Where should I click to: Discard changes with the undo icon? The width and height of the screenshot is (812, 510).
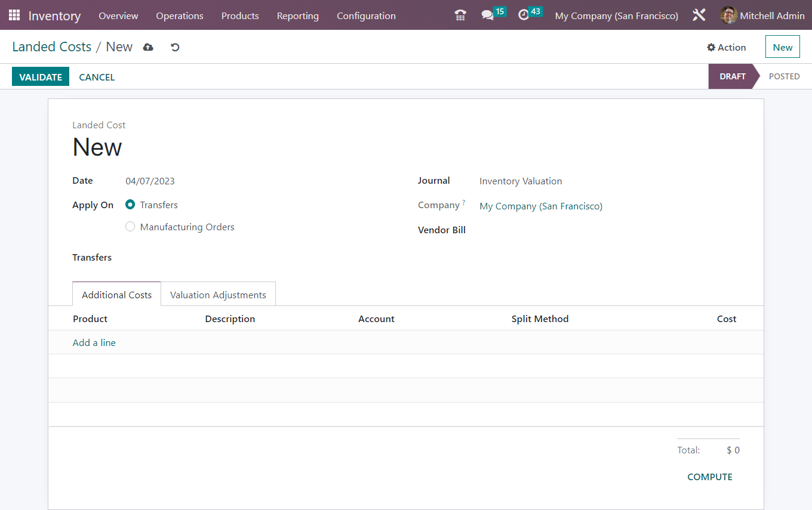click(x=174, y=47)
